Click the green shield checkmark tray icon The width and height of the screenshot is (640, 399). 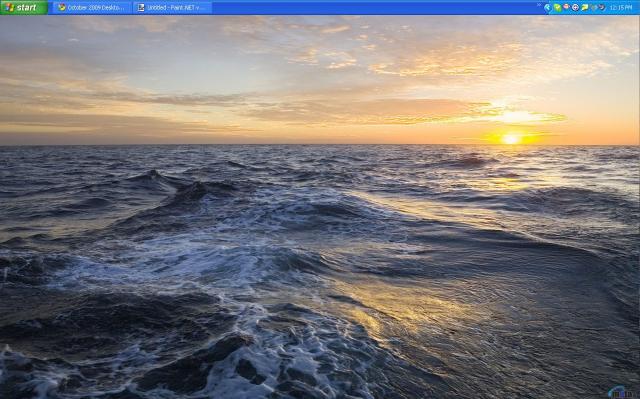point(557,8)
